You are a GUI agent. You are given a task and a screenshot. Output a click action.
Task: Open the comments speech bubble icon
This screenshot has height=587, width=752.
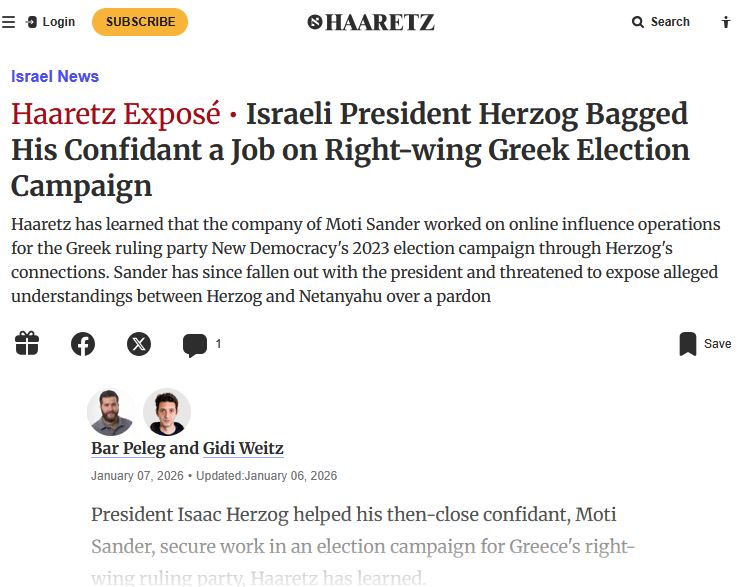[x=195, y=345]
